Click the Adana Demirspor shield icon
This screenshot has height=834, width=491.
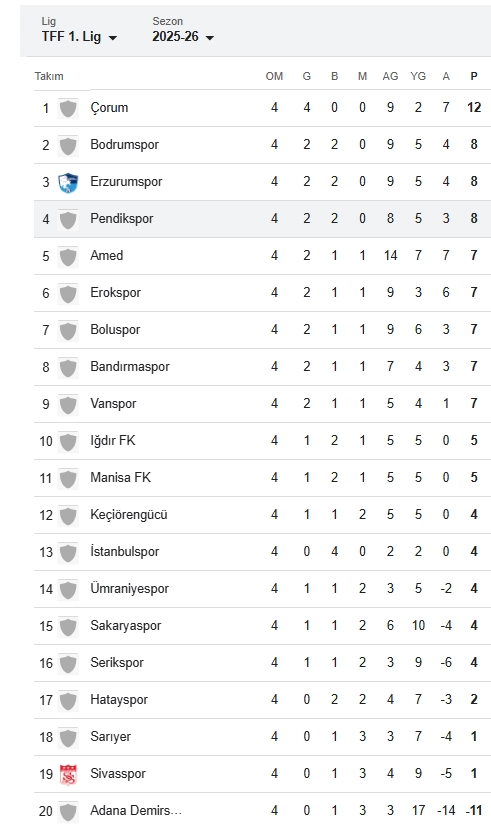point(68,812)
